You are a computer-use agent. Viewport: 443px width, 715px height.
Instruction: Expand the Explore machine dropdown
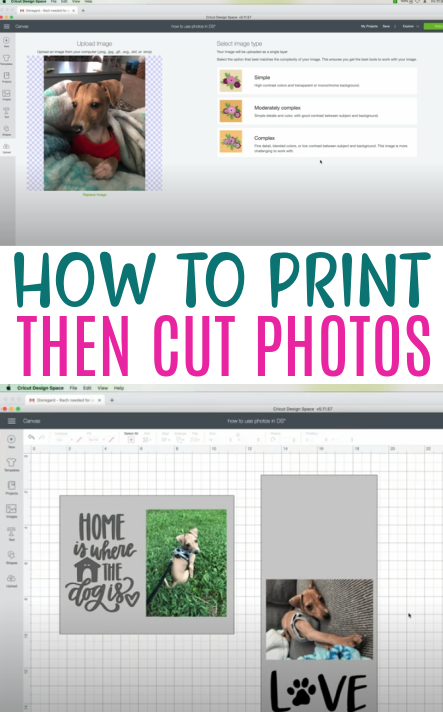pyautogui.click(x=411, y=26)
